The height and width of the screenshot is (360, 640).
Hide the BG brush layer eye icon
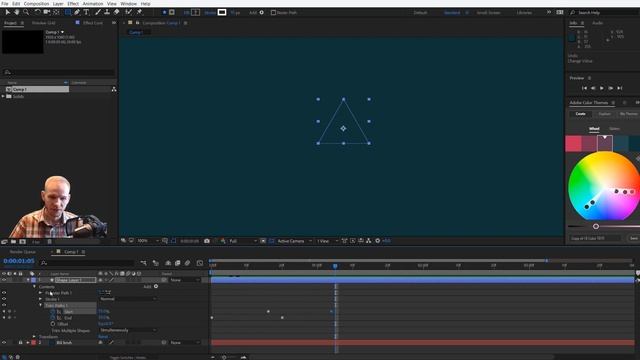click(4, 342)
